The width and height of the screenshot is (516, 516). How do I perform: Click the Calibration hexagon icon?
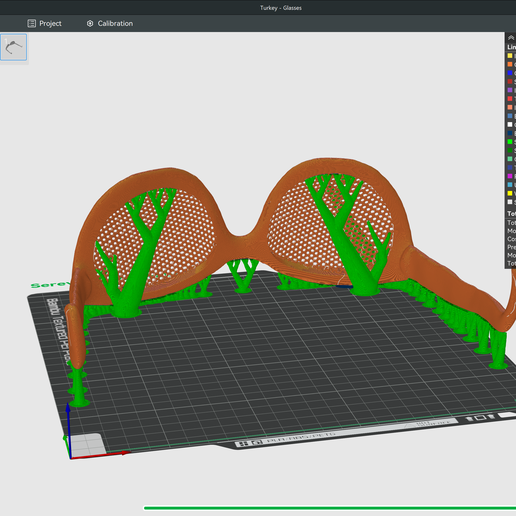[x=90, y=23]
